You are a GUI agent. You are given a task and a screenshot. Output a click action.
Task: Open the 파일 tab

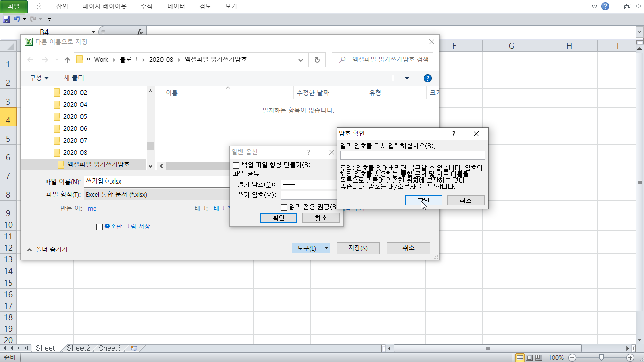(14, 6)
